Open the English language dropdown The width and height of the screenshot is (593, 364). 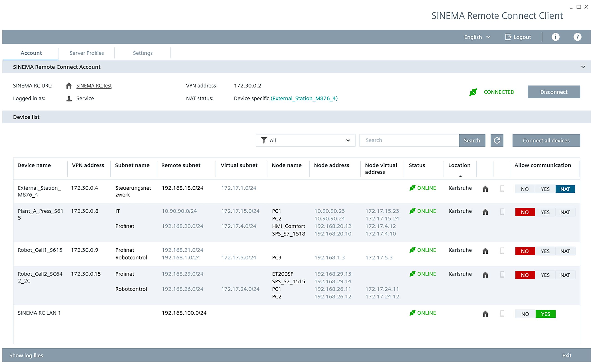coord(477,37)
